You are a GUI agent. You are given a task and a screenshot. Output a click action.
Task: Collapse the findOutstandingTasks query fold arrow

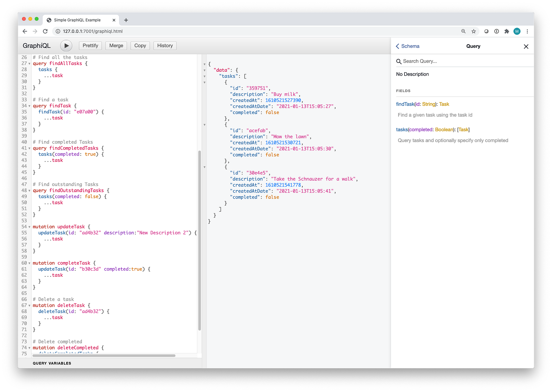[29, 190]
